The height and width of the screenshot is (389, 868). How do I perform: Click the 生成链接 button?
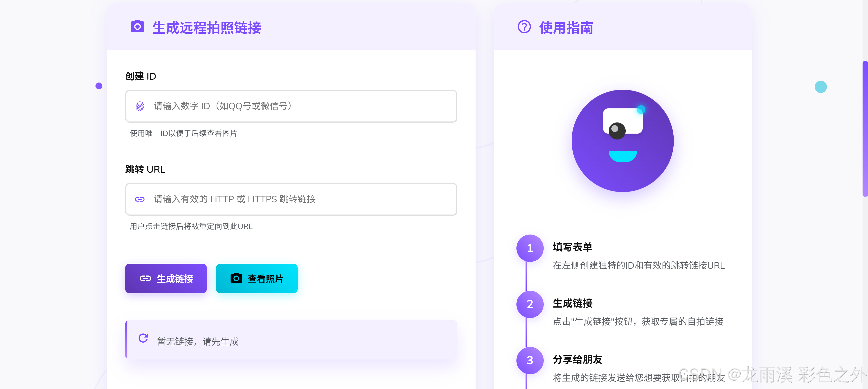click(x=166, y=278)
